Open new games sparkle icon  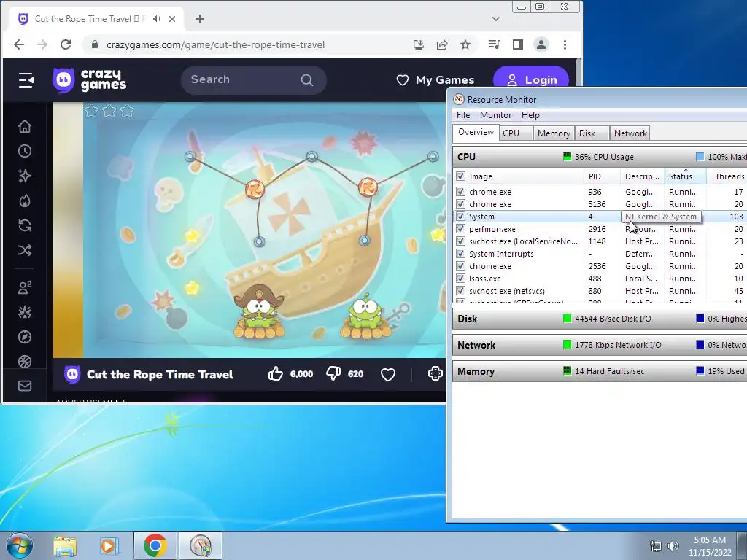(x=25, y=176)
